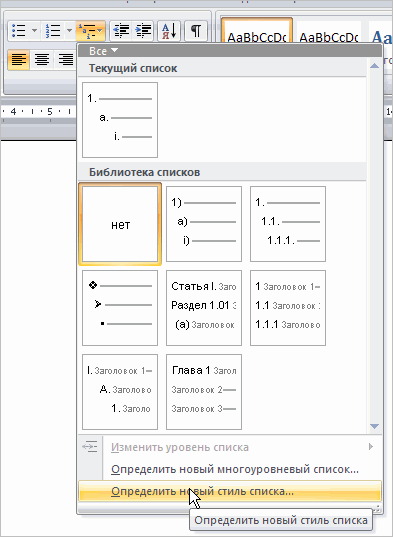
Task: Select the bullet symbols multilevel list
Action: [120, 308]
